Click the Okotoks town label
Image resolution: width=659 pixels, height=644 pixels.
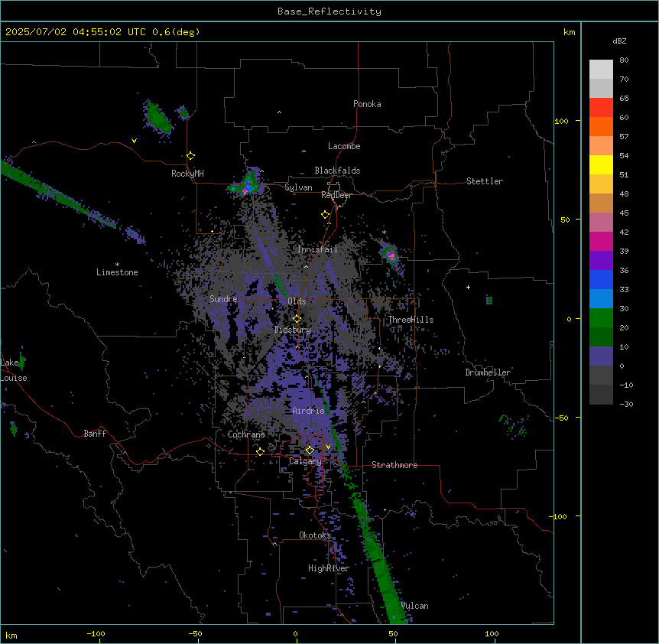point(315,535)
